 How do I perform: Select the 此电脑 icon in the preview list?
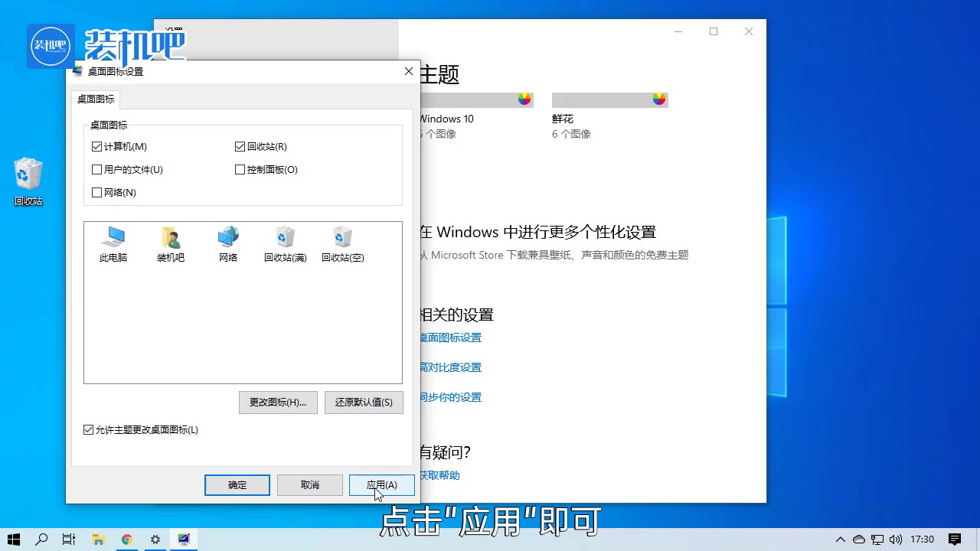tap(113, 243)
